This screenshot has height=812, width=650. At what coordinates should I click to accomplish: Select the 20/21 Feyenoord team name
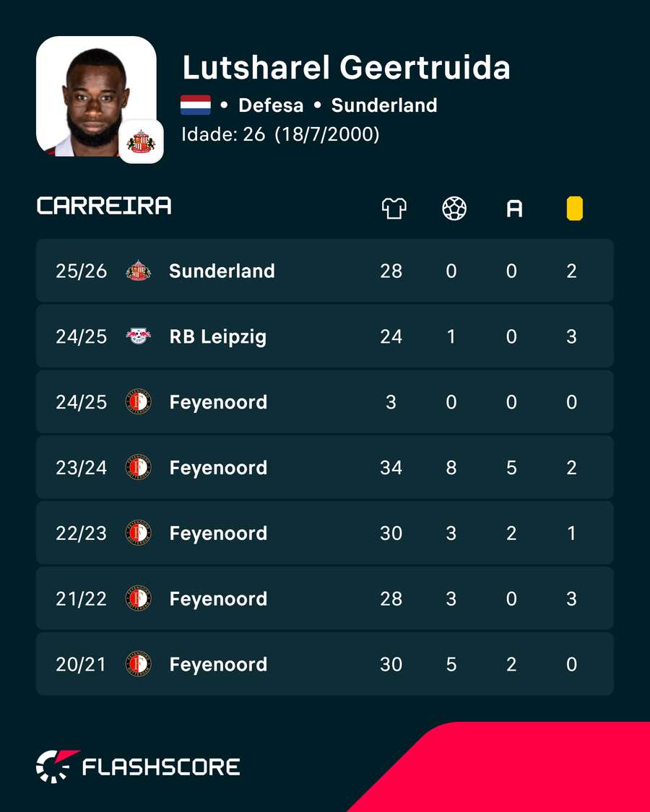(x=218, y=665)
